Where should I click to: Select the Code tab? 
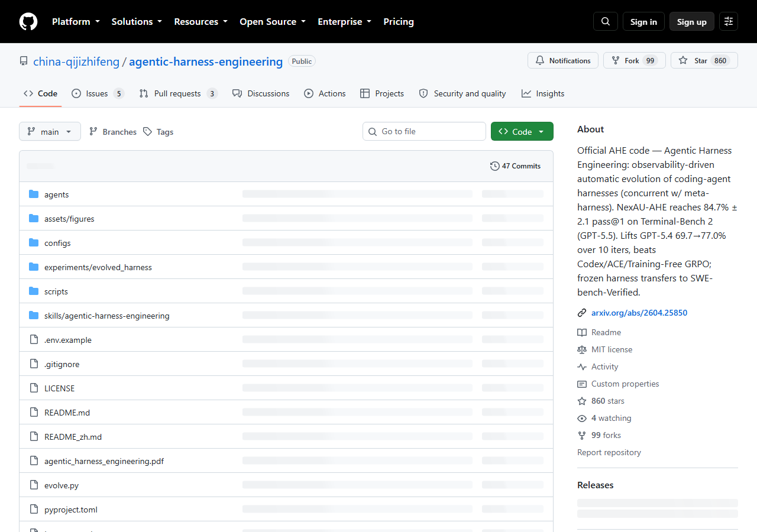coord(41,93)
